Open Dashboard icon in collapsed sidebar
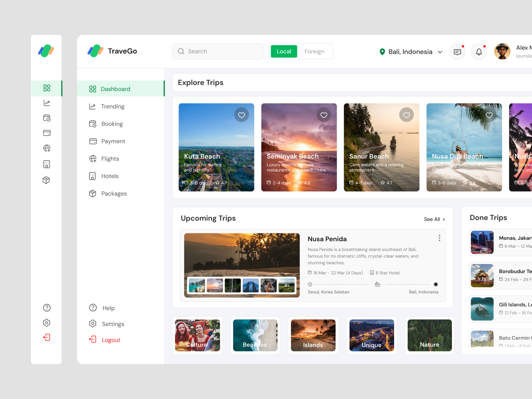The image size is (532, 399). [x=47, y=88]
